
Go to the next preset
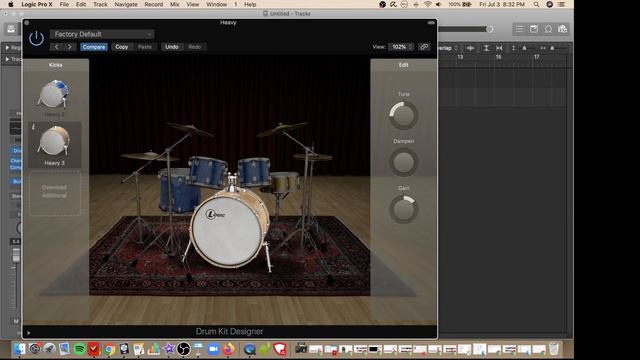point(70,47)
